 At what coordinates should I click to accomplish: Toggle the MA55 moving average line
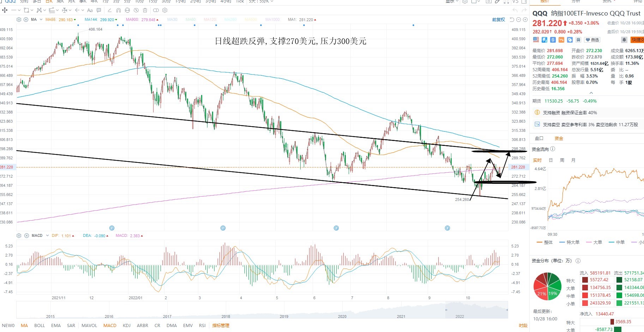(60, 20)
